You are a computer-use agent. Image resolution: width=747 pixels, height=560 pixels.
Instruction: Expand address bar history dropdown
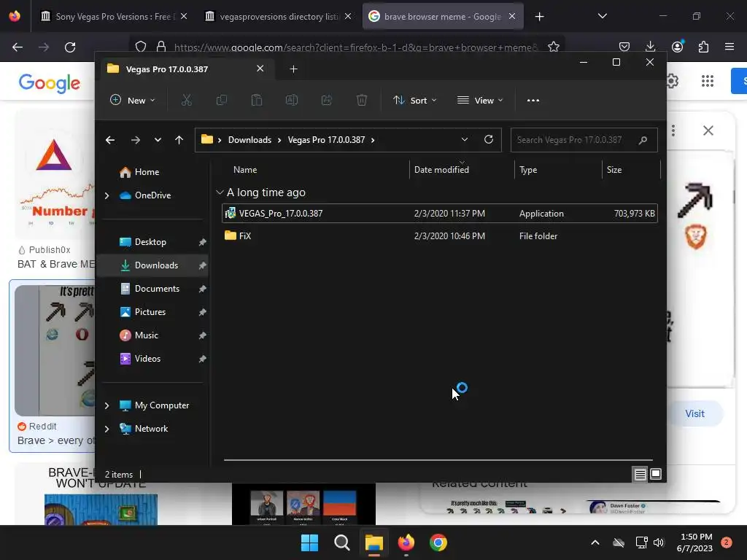point(465,139)
